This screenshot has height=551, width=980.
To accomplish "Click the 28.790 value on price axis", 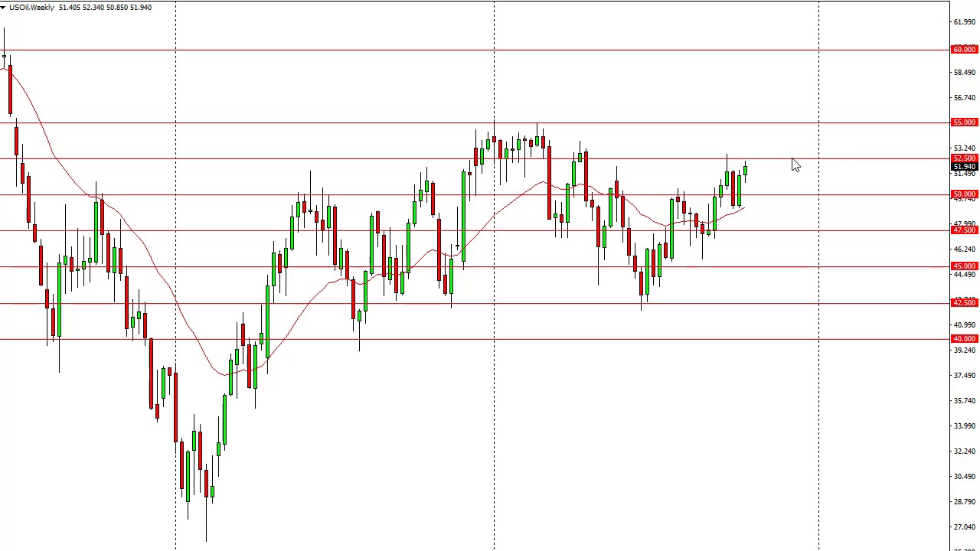I will coord(964,502).
